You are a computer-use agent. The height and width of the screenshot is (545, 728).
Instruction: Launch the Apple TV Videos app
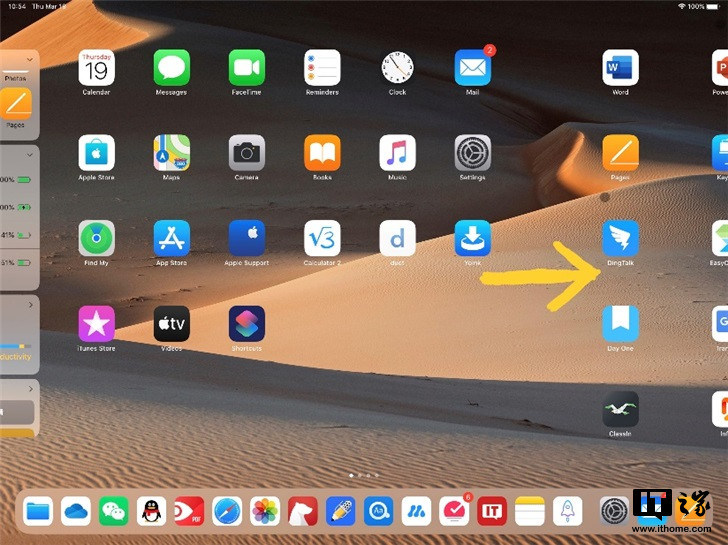coord(171,324)
